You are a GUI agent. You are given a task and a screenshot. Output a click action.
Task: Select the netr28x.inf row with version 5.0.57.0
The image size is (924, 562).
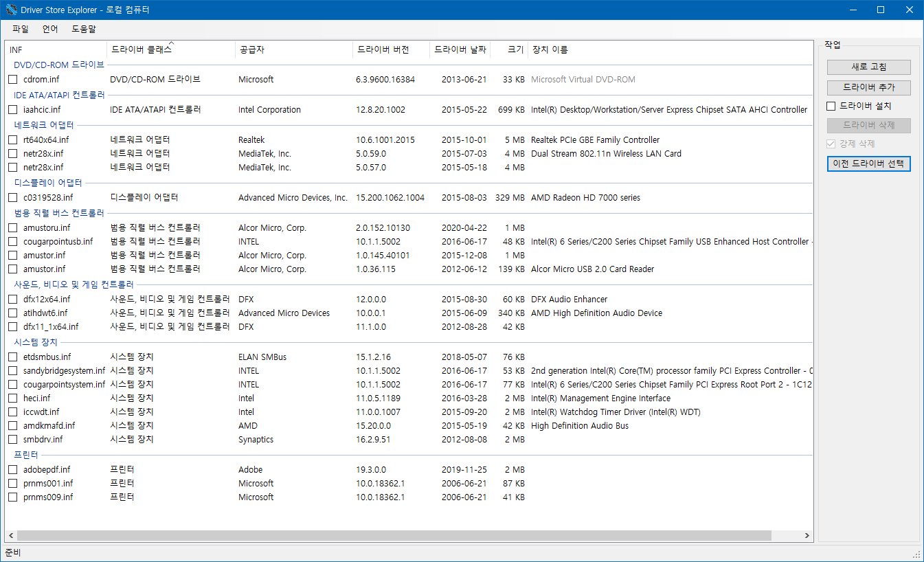[409, 168]
